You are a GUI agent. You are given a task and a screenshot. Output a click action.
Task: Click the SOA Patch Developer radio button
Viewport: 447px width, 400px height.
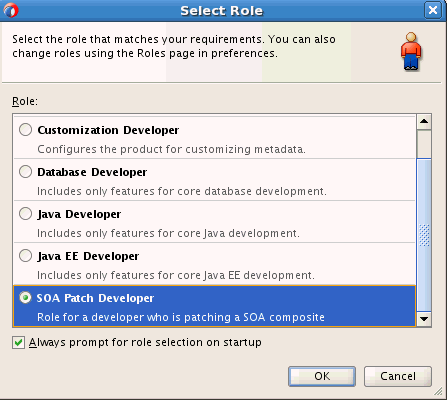[25, 297]
